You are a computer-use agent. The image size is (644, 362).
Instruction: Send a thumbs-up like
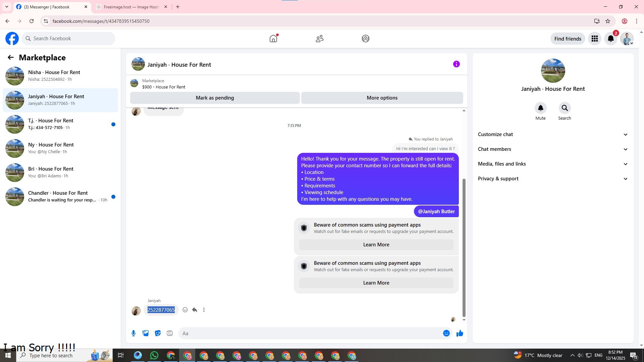(x=460, y=333)
